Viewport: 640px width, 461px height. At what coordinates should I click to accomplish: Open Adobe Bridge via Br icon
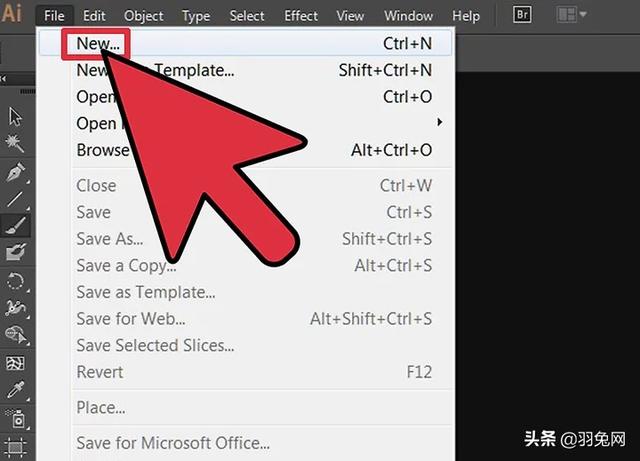click(522, 15)
